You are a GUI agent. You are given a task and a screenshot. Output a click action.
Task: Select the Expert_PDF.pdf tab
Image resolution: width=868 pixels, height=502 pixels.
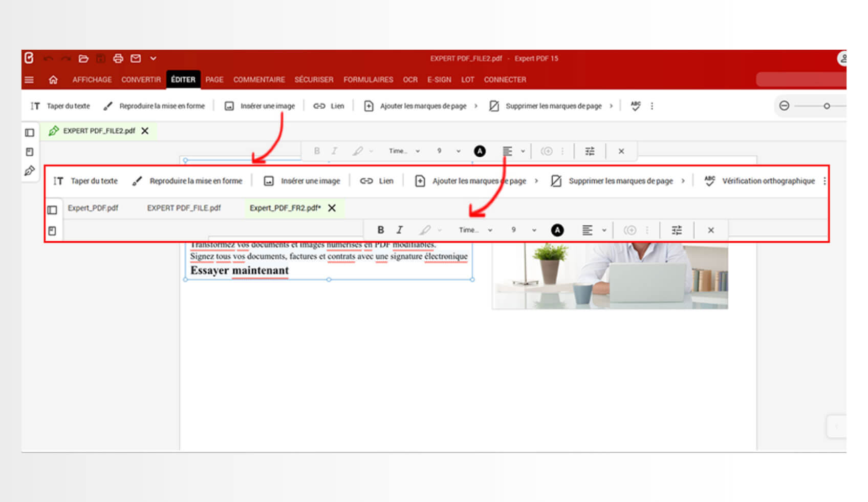(x=93, y=208)
